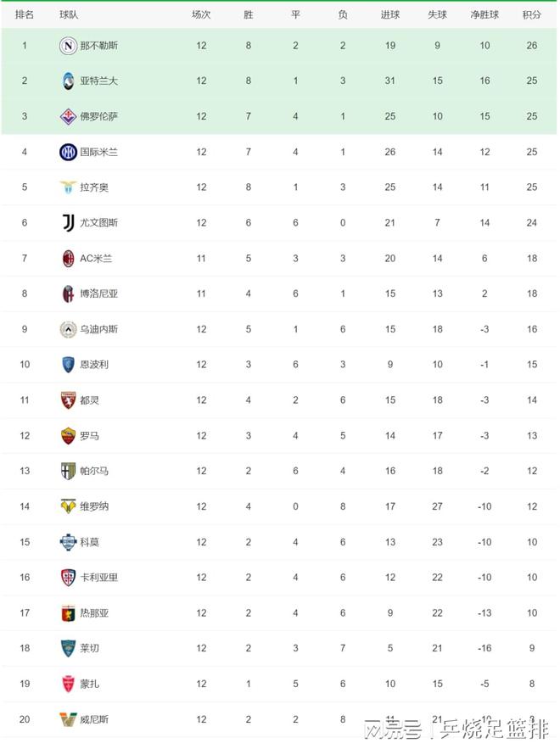Click the Parma crest icon
Screen dimensions: 560x749
tap(68, 471)
